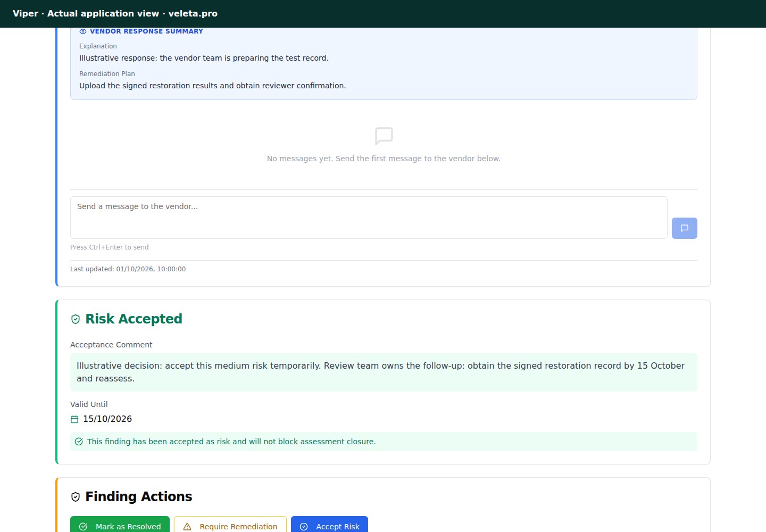The height and width of the screenshot is (532, 766).
Task: Focus the Send a message to the vendor field
Action: (369, 218)
